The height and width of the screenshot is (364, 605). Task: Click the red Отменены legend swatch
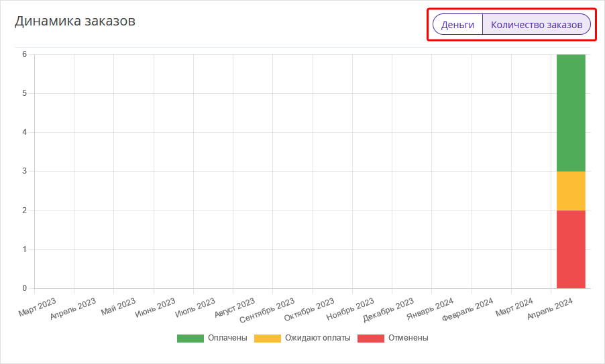pos(371,338)
